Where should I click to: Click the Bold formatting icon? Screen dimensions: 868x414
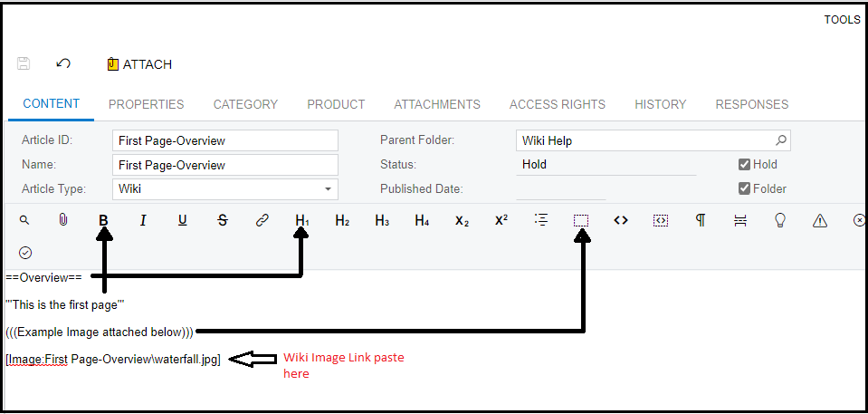[x=103, y=220]
